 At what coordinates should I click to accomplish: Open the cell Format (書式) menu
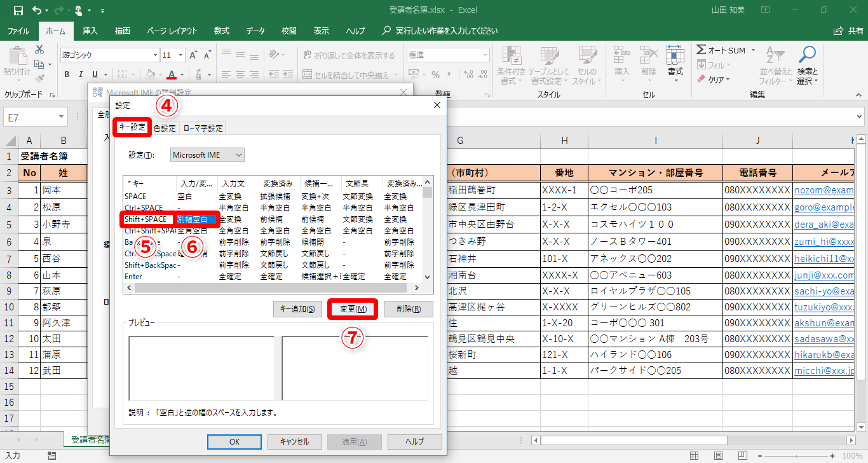[x=675, y=64]
